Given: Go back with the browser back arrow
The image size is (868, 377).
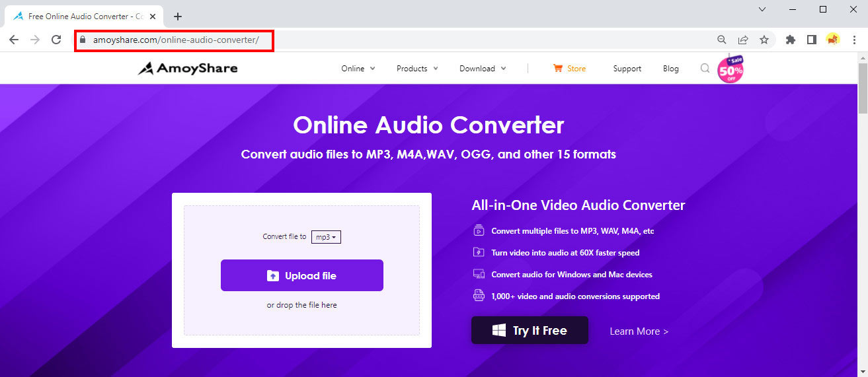Looking at the screenshot, I should coord(14,40).
